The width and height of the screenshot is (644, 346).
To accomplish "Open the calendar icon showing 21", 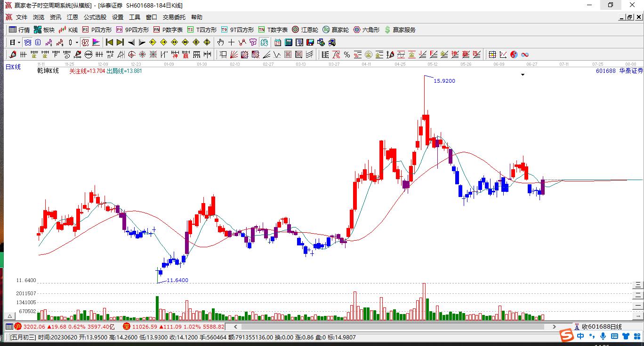I will coord(278,42).
